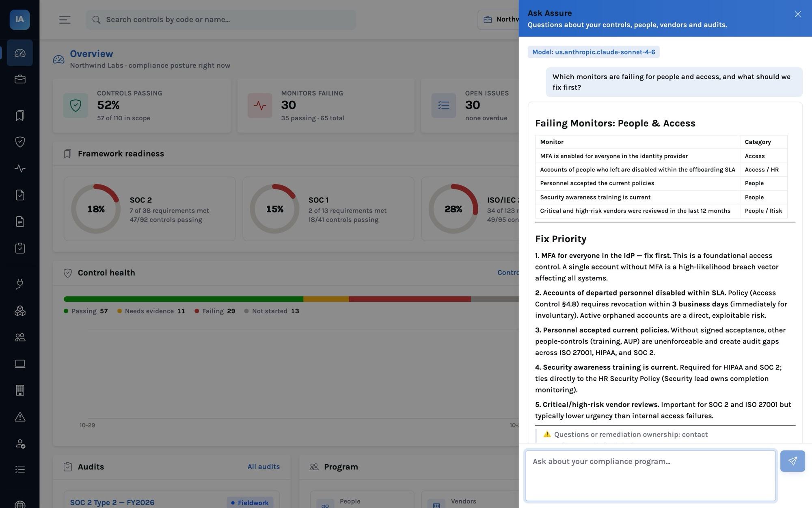Click the model name claude-sonnet-4-6 badge
812x508 pixels.
594,52
